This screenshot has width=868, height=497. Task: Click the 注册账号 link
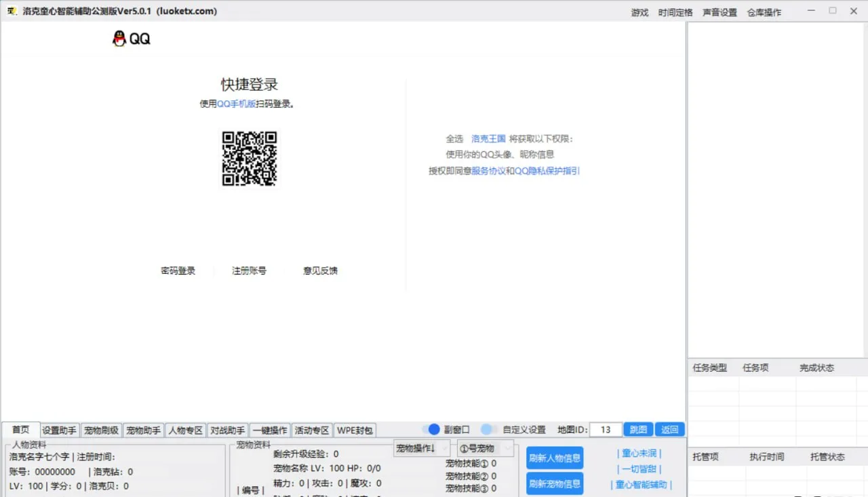(x=250, y=271)
